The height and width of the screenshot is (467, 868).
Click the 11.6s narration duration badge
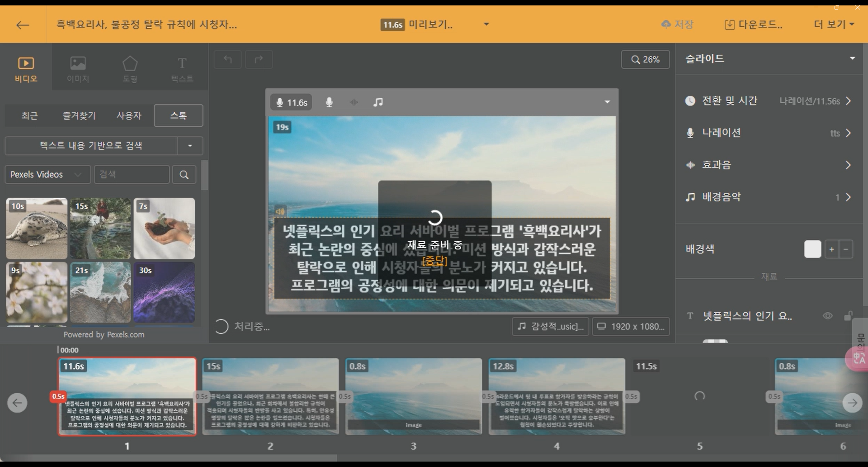292,102
